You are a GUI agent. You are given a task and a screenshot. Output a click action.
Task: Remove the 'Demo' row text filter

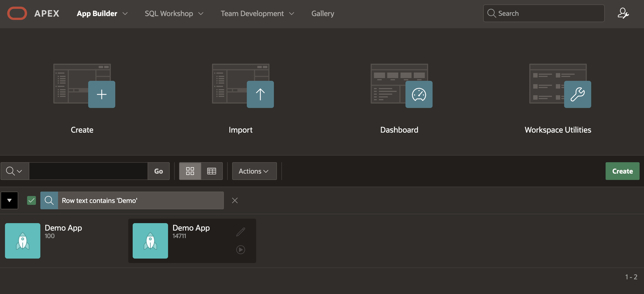[x=235, y=200]
